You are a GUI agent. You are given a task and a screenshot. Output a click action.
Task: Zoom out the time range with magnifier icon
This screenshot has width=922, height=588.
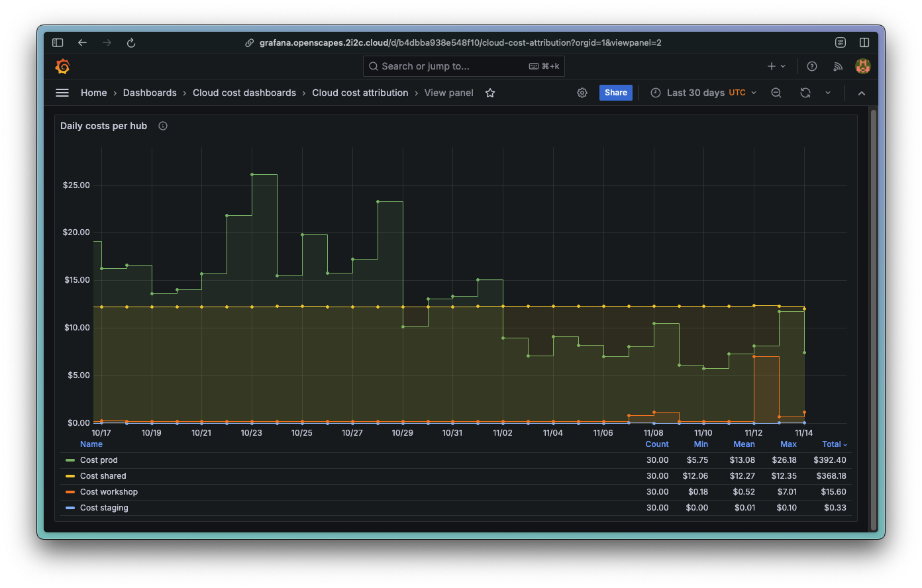click(x=776, y=93)
